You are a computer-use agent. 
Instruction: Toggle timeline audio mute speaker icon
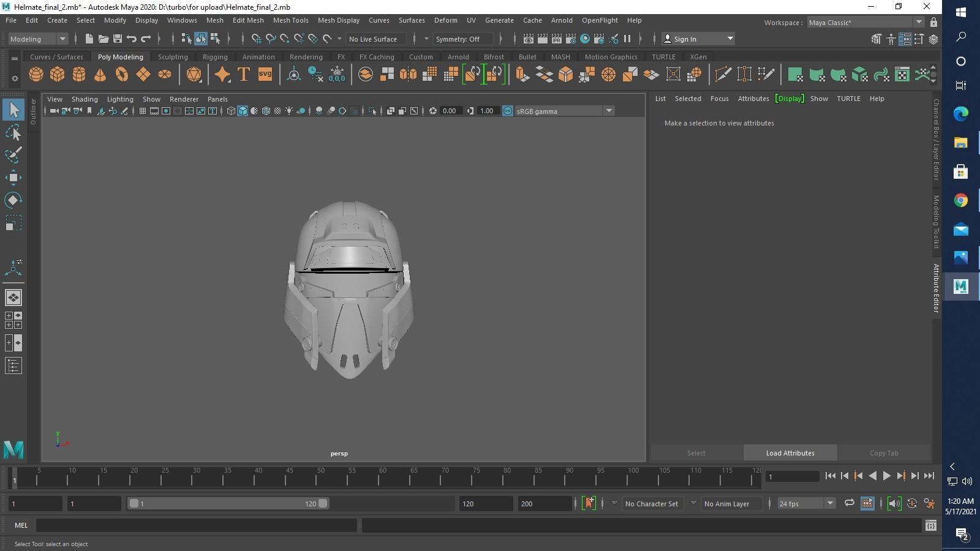(x=894, y=504)
